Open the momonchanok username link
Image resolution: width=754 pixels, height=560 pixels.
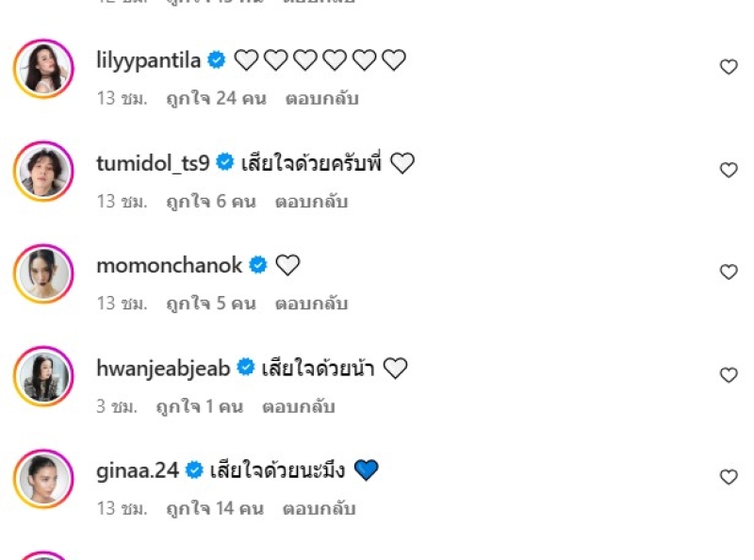coord(169,266)
